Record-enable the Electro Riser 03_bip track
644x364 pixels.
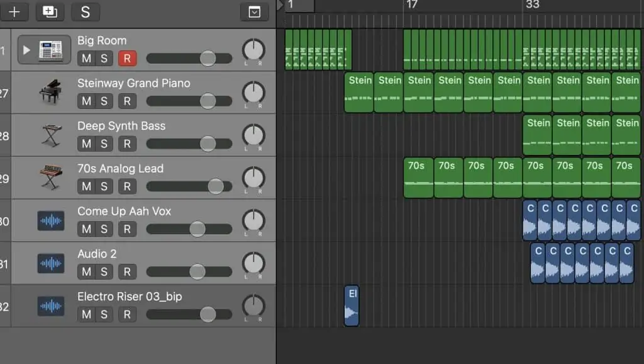click(127, 315)
